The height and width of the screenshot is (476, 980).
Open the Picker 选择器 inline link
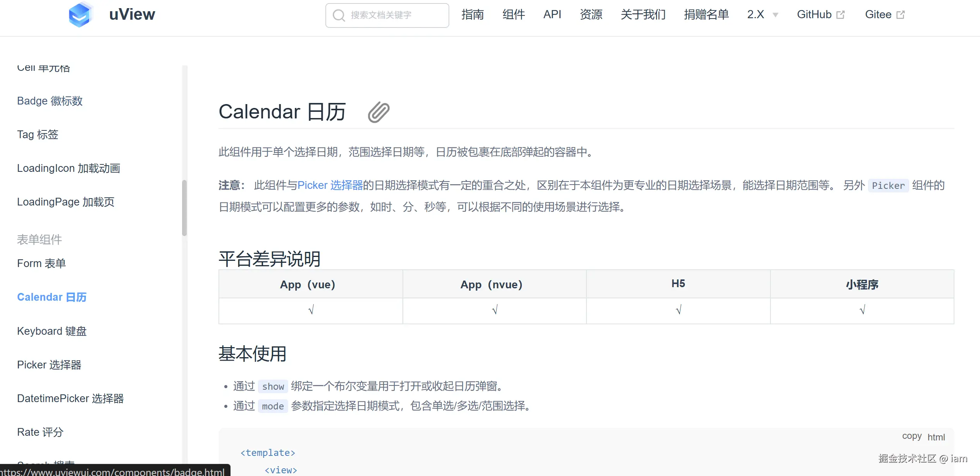pyautogui.click(x=331, y=185)
